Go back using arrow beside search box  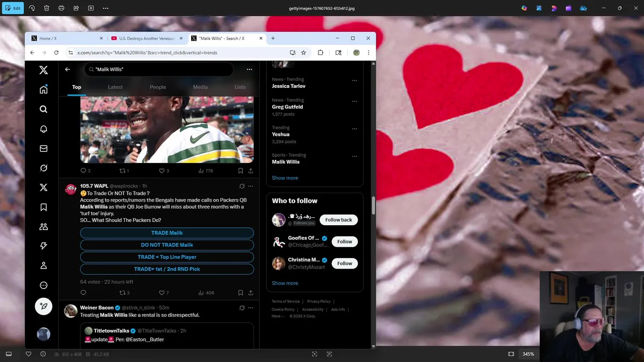tap(67, 69)
